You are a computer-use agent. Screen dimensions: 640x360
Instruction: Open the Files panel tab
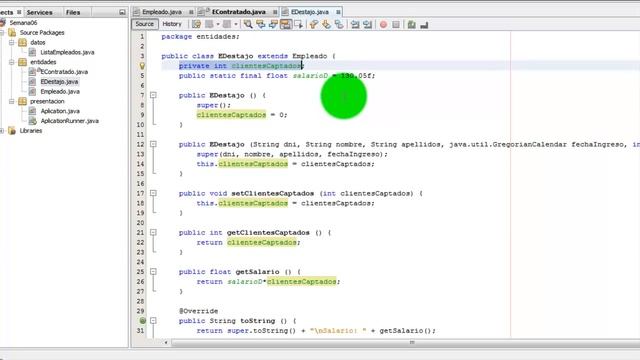pos(73,12)
